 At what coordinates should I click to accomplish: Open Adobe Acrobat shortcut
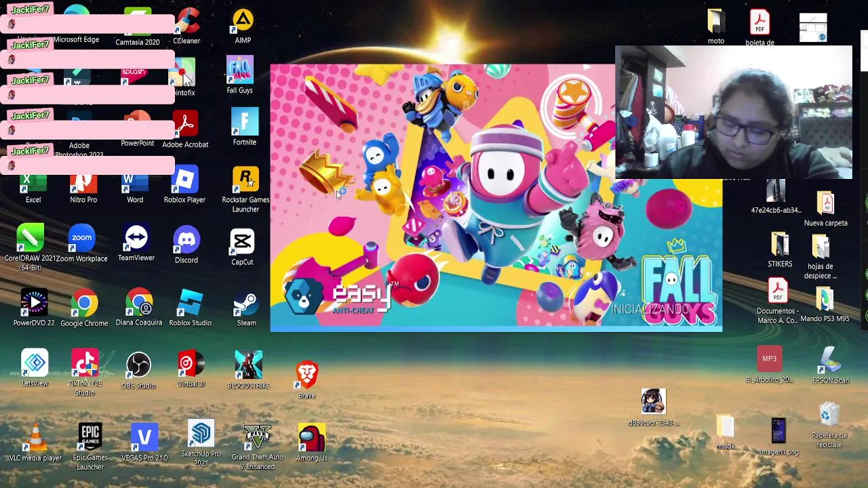pos(185,129)
